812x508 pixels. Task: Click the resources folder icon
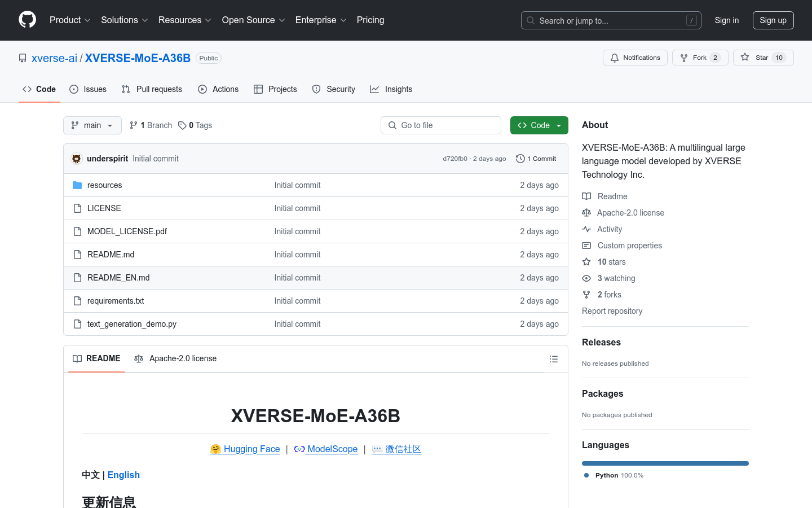point(77,185)
